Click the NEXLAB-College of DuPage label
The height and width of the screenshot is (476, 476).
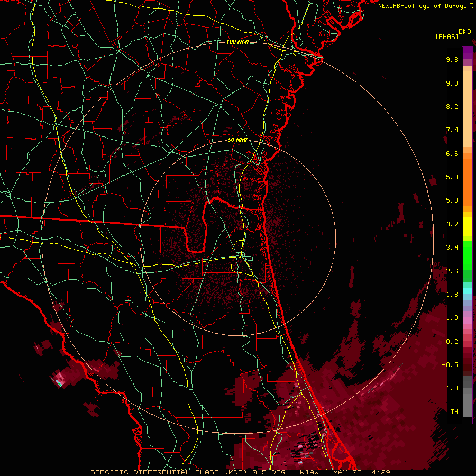click(423, 6)
